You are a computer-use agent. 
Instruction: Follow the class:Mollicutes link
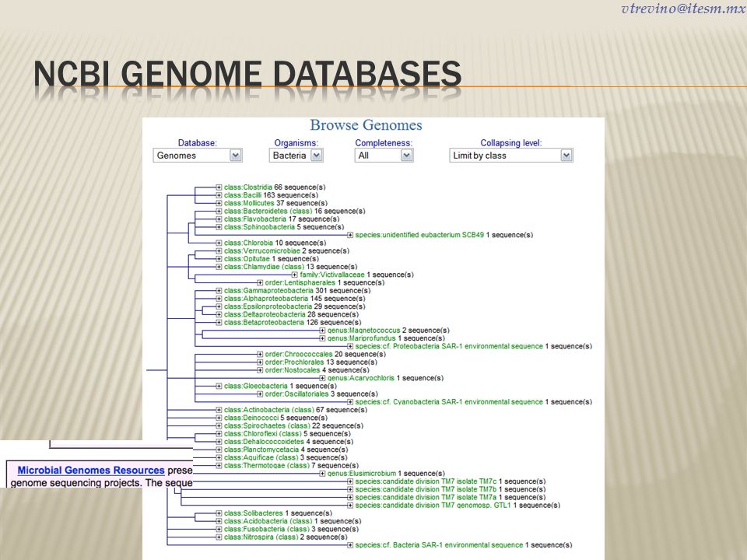coord(249,203)
